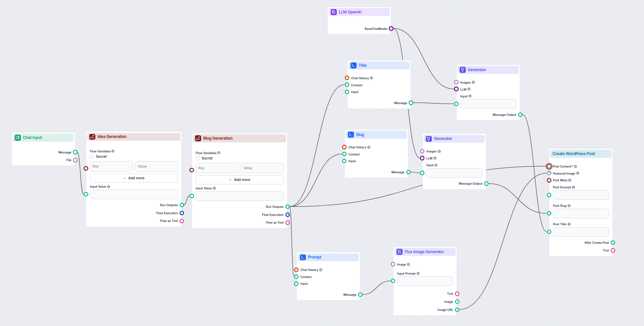
Task: Enable Secret checkbox in Blog Generation
Action: [198, 158]
